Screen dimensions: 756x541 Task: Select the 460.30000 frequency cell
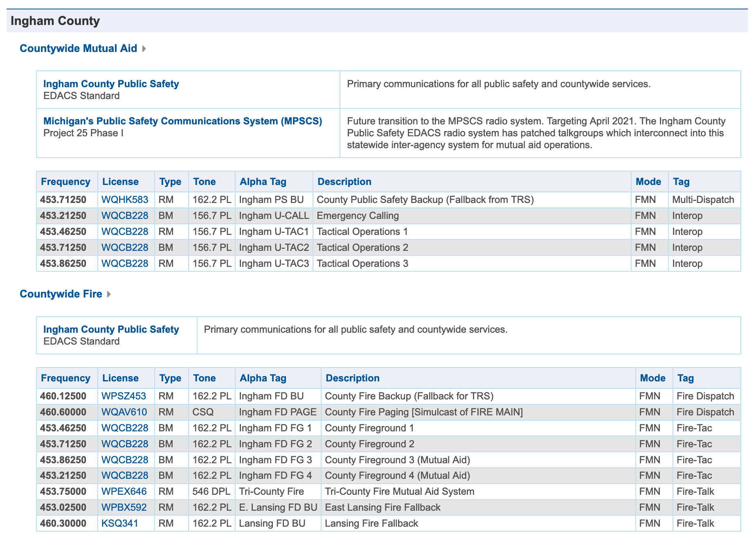click(x=63, y=523)
